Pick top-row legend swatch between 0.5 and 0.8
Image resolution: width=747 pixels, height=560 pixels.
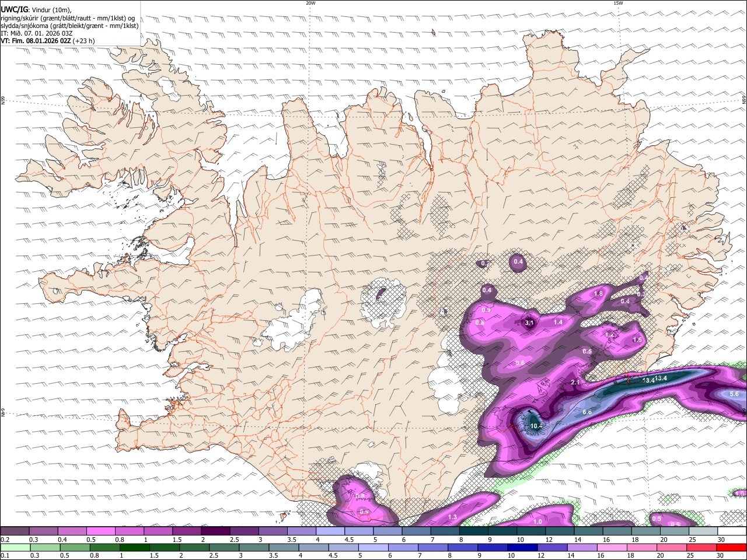coord(100,531)
